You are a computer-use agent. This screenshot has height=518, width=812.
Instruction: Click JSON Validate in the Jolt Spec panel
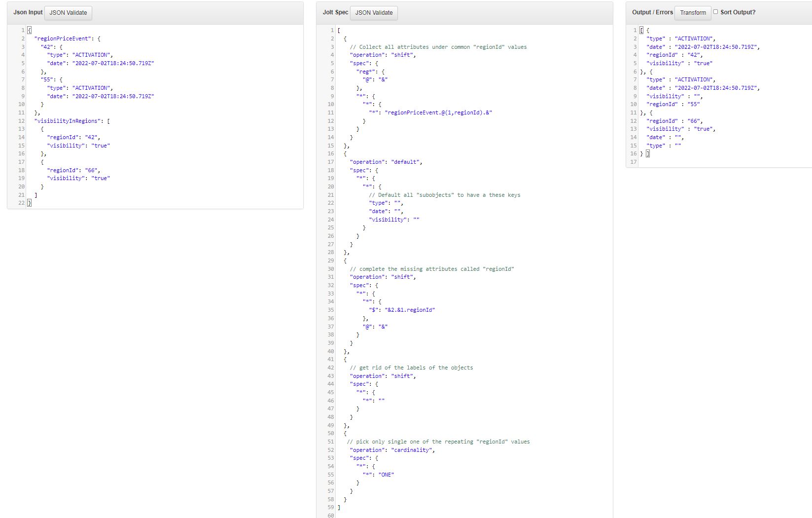point(374,13)
